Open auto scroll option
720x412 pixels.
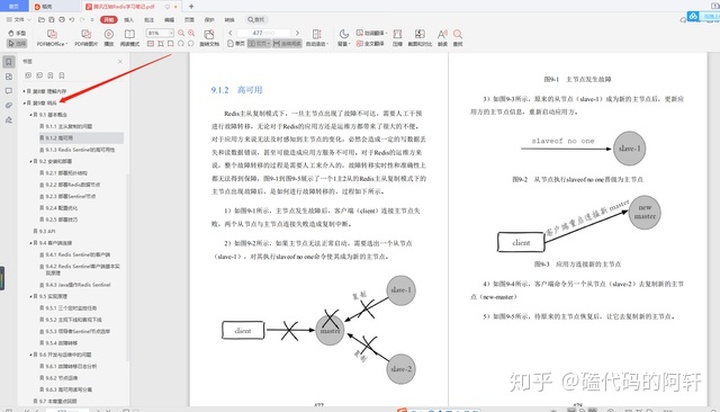coord(316,38)
